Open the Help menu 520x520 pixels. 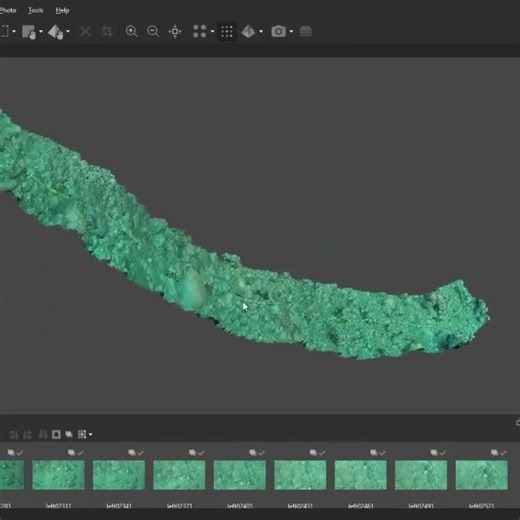click(62, 10)
